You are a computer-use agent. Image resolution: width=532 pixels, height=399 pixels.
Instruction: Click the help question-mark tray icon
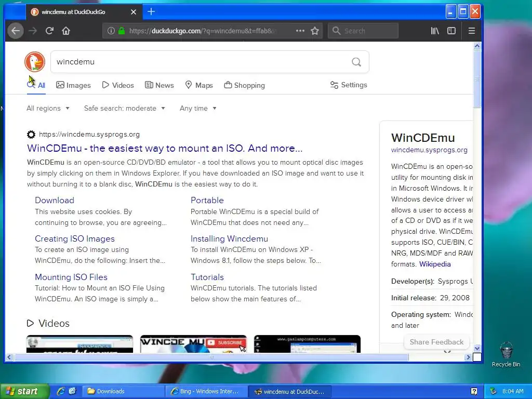pyautogui.click(x=474, y=391)
